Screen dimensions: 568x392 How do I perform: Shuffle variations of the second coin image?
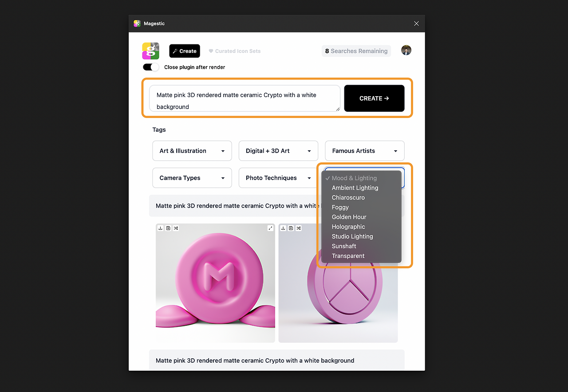pos(299,228)
